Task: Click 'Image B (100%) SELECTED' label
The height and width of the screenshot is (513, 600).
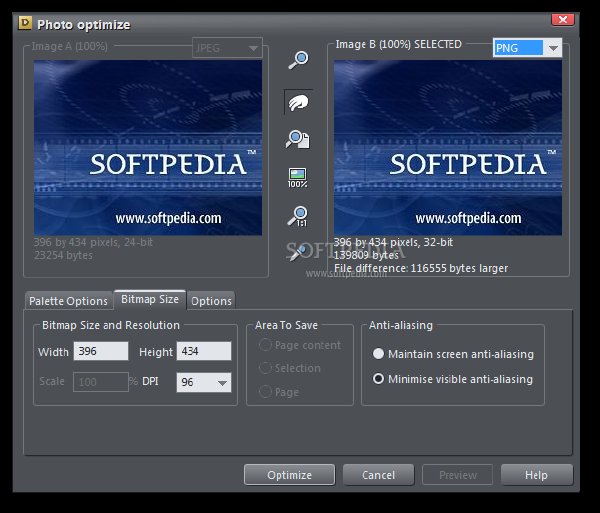Action: pyautogui.click(x=398, y=44)
